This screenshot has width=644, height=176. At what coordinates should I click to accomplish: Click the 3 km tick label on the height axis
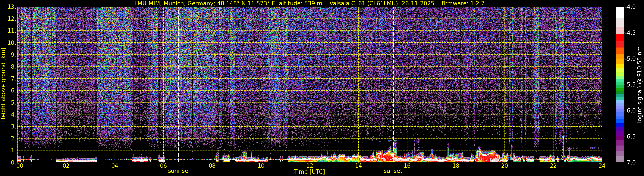click(13, 127)
